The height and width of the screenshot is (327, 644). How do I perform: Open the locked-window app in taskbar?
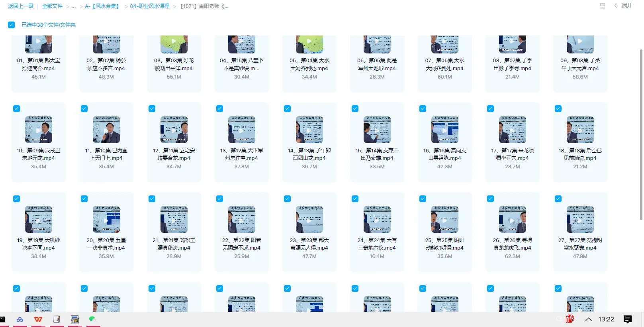pos(74,319)
